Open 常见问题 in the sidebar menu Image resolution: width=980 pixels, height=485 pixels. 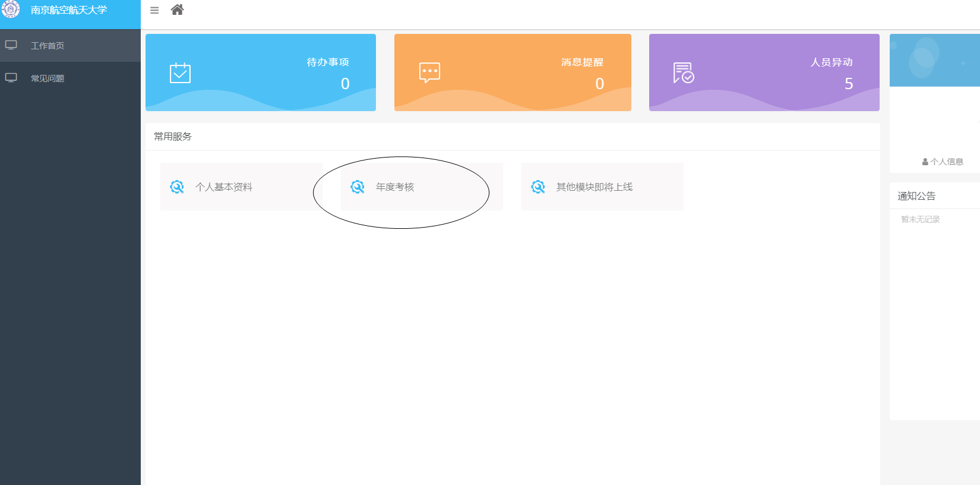[48, 78]
